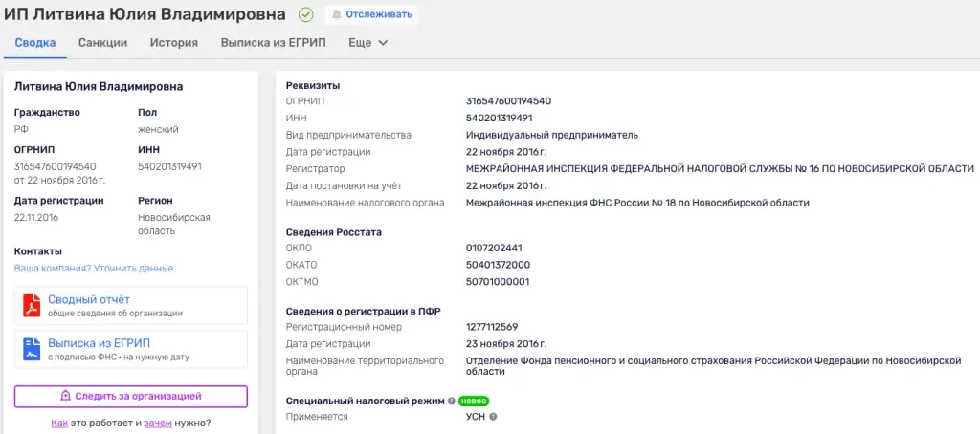Click the 22.11.2016 registration date in left card
Viewport: 980px width, 434px height.
pos(36,218)
